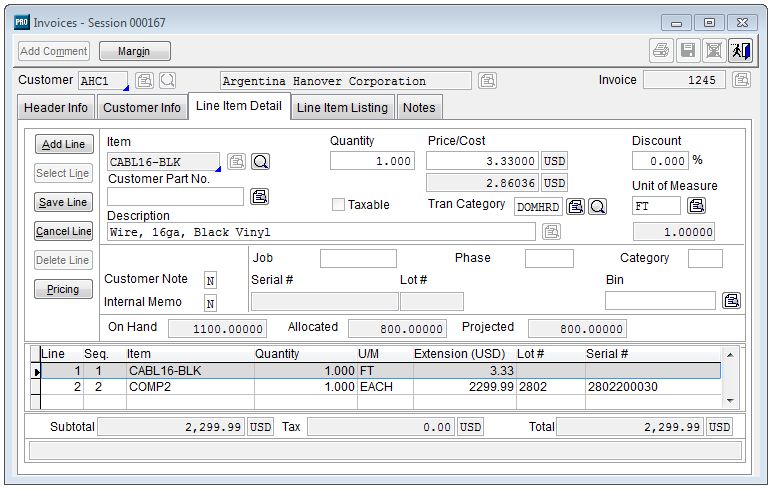The image size is (771, 490).
Task: Open lookup icon beside Argentina Hanover Corporation
Action: [x=487, y=80]
